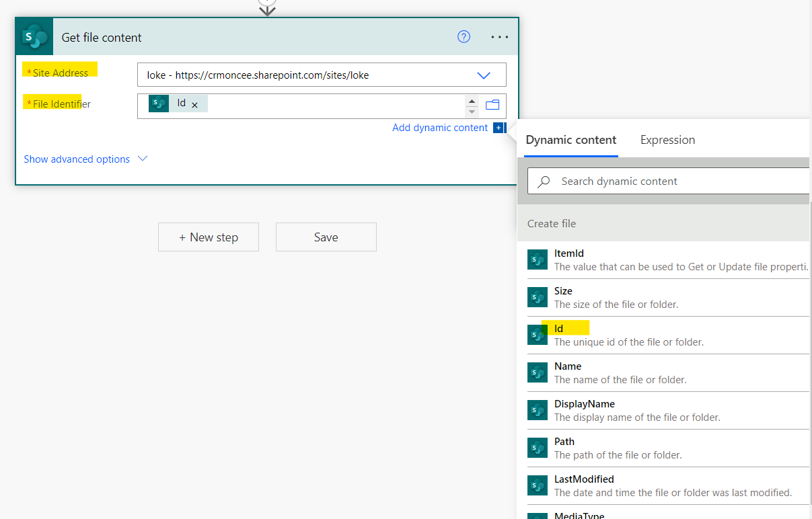The width and height of the screenshot is (812, 519).
Task: Click the Site Address label
Action: (60, 73)
